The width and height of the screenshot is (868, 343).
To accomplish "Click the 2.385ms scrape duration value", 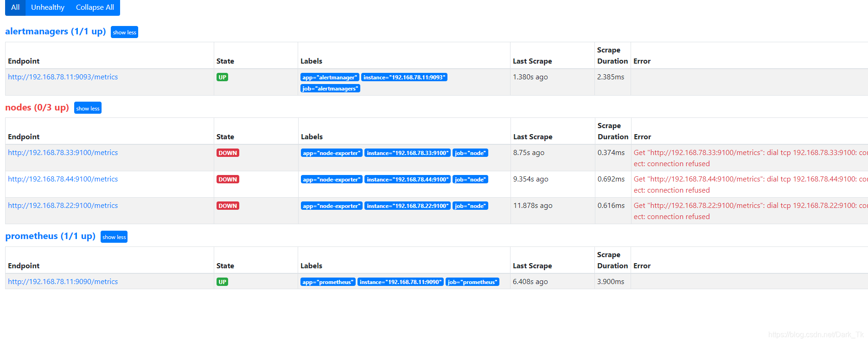I will pos(611,77).
